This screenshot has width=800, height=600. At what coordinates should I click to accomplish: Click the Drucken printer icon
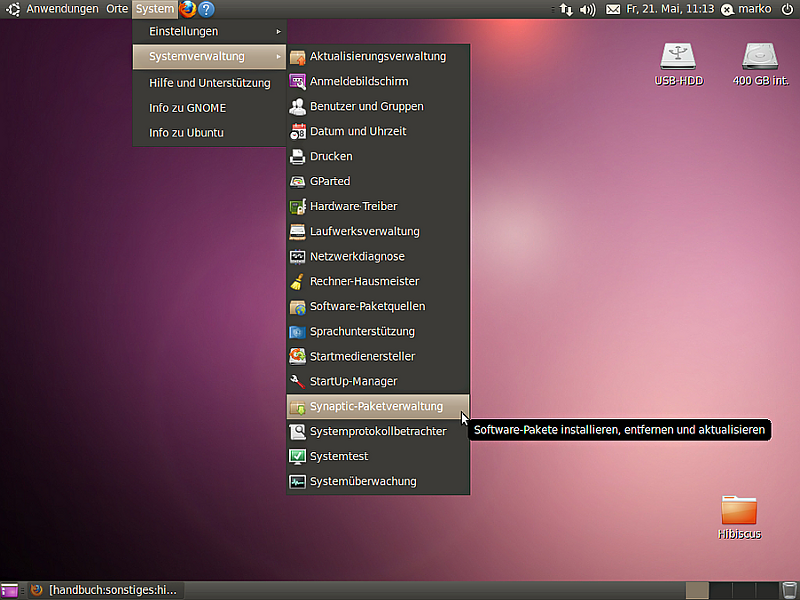(297, 157)
